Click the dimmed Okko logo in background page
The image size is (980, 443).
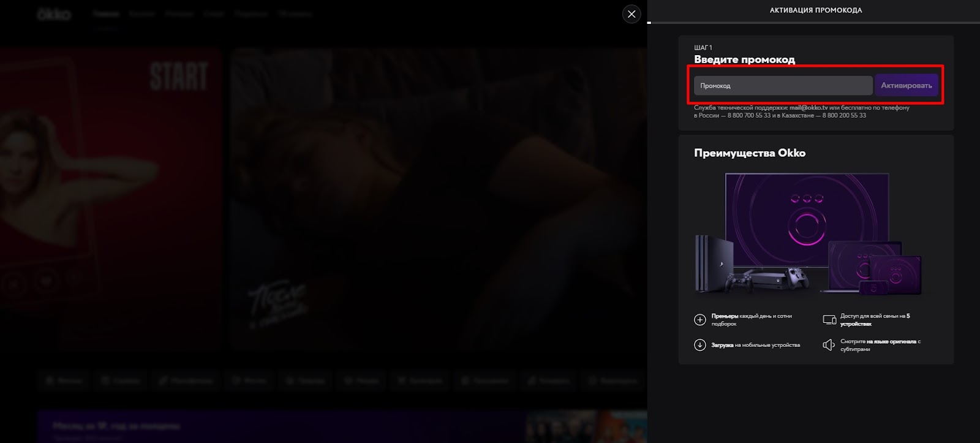(54, 13)
